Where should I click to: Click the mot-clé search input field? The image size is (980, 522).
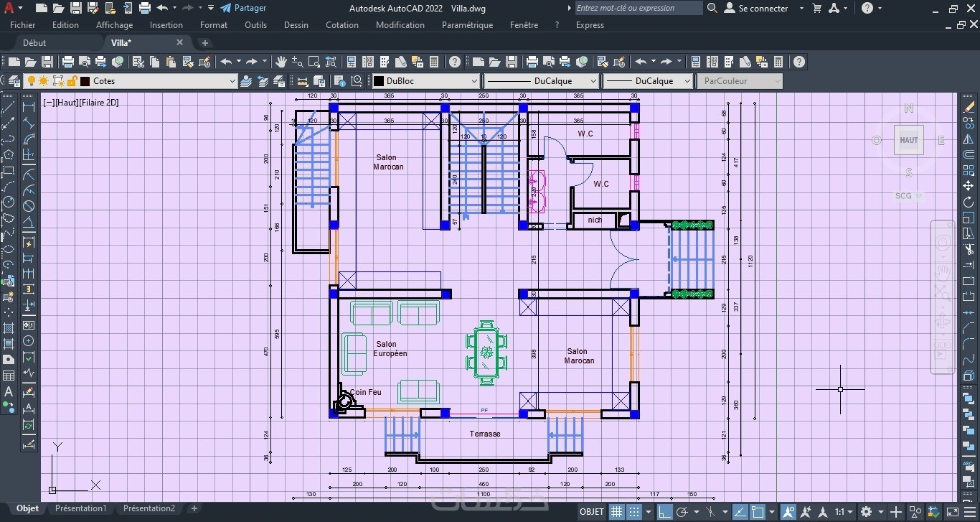(x=639, y=9)
